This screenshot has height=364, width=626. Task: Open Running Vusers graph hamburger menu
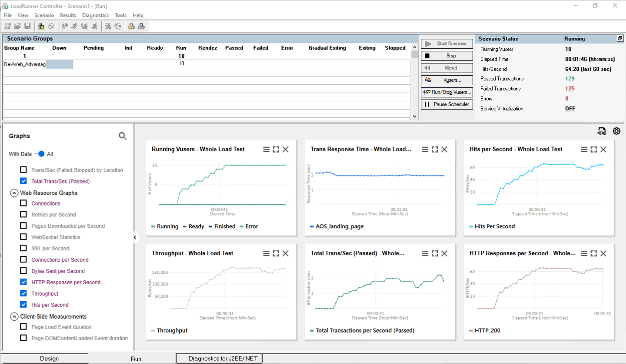point(267,149)
